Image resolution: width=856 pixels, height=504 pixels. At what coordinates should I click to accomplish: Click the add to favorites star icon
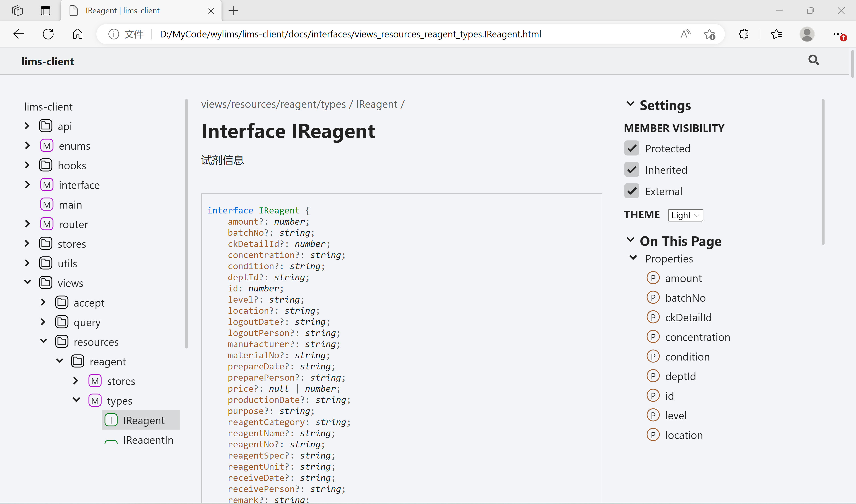709,34
